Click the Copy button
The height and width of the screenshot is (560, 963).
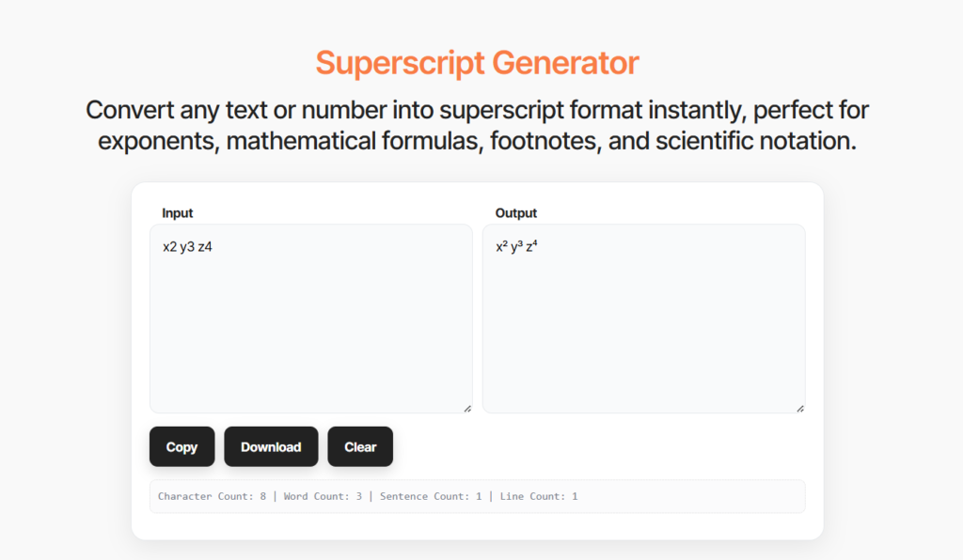tap(182, 446)
